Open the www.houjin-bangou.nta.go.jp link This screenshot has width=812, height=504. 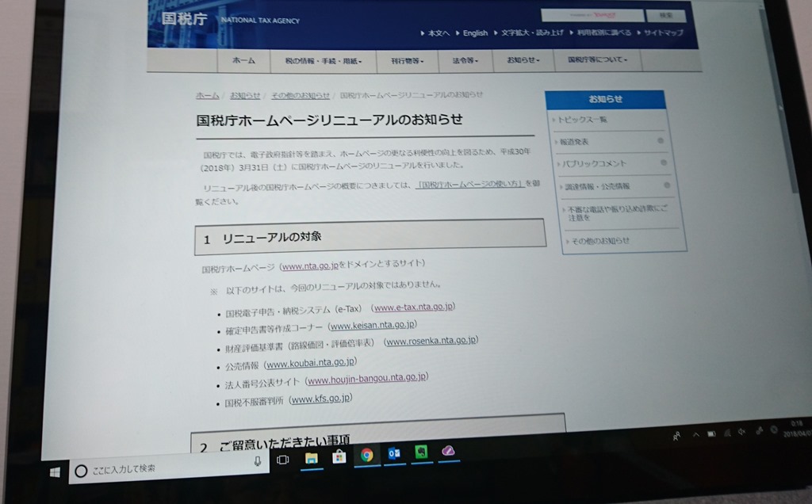(x=367, y=379)
